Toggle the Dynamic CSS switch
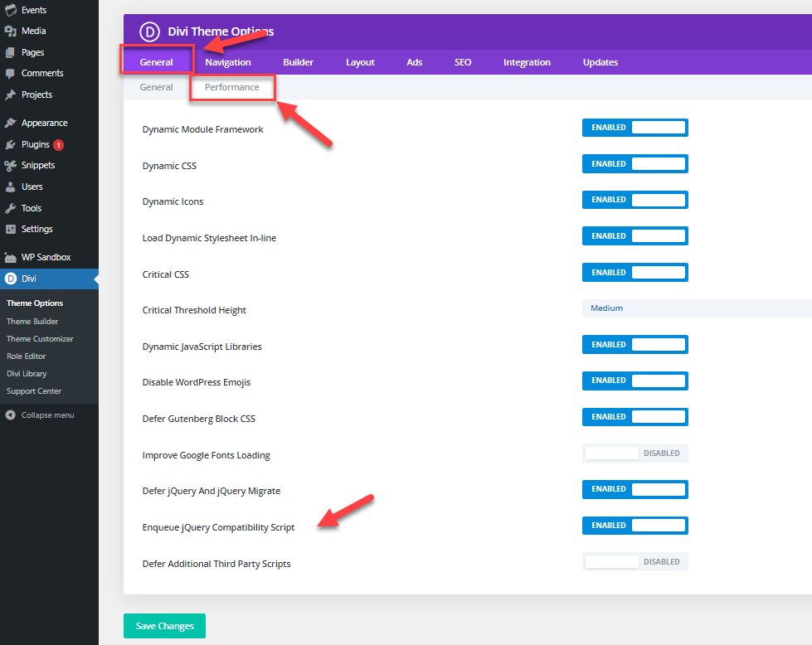This screenshot has height=645, width=812. tap(635, 163)
